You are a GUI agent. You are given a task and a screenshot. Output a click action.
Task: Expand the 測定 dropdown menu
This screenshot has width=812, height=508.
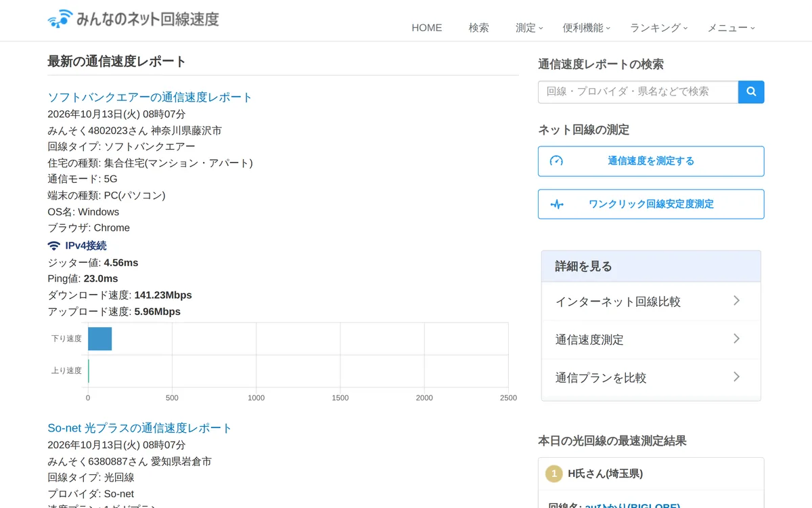click(529, 28)
